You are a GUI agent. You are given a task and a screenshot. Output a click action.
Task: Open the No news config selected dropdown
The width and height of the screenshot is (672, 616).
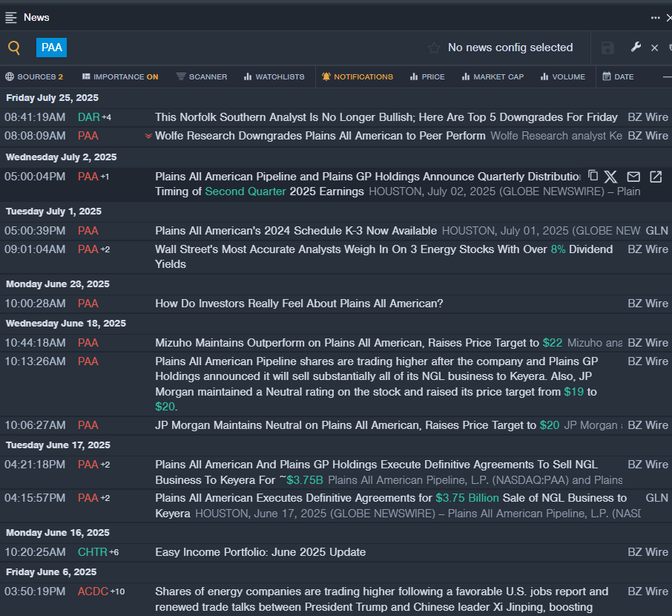(510, 47)
